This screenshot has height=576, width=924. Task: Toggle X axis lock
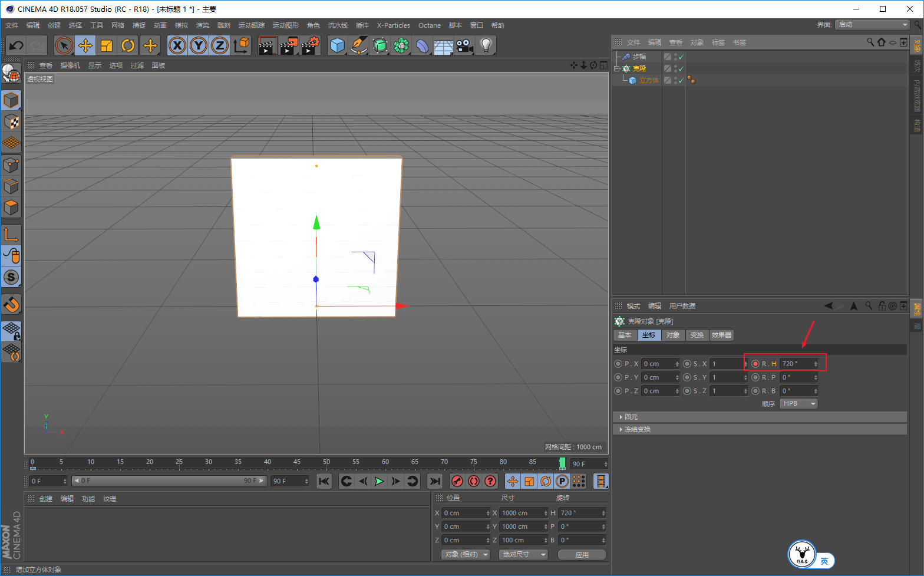(x=177, y=45)
